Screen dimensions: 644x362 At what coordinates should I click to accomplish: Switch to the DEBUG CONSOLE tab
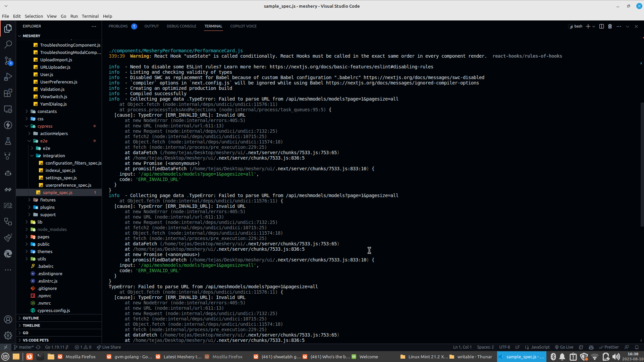181,26
